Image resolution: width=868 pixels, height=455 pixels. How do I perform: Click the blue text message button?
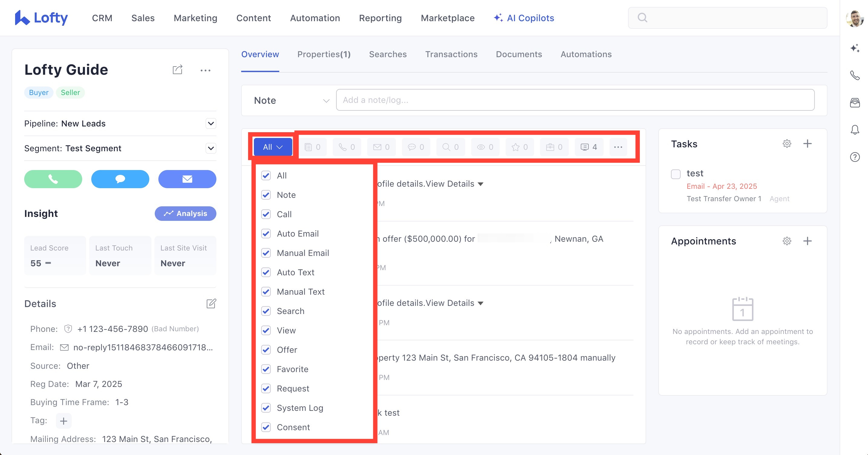pos(120,179)
